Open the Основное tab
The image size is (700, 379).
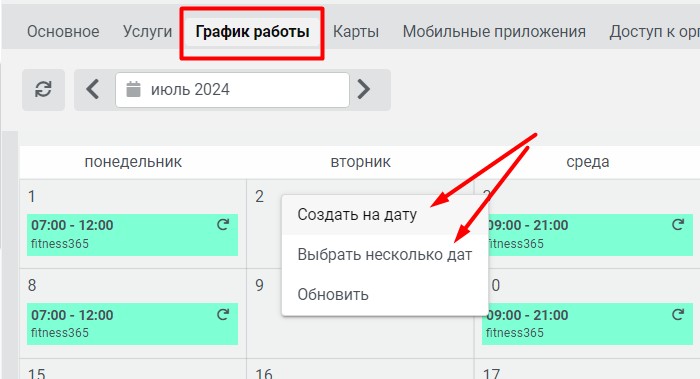[63, 32]
